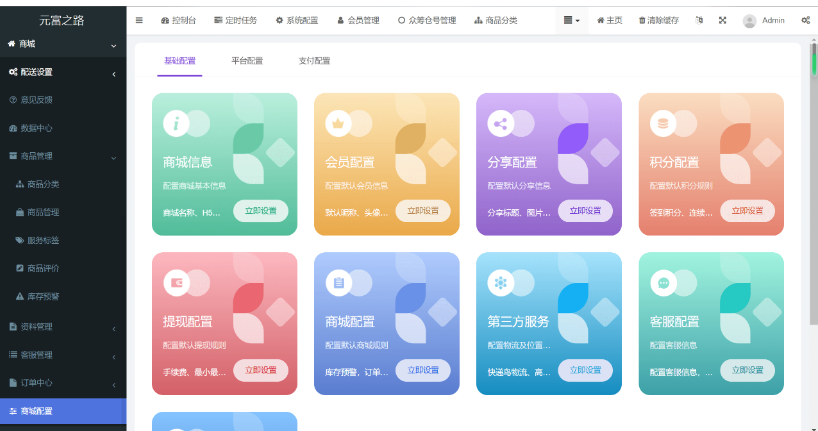Click the share icon on 分享配置 card
Viewport: 818px width, 431px height.
click(x=500, y=124)
